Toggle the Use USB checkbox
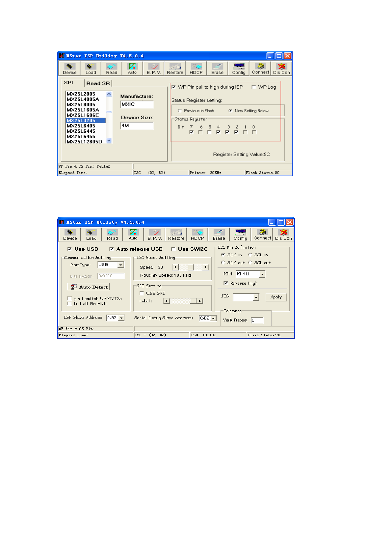The height and width of the screenshot is (555, 392). pyautogui.click(x=69, y=249)
